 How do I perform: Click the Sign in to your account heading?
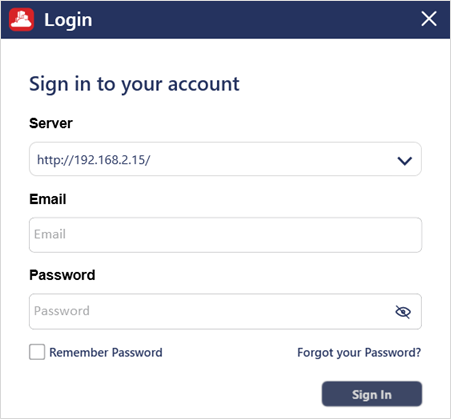click(x=134, y=84)
